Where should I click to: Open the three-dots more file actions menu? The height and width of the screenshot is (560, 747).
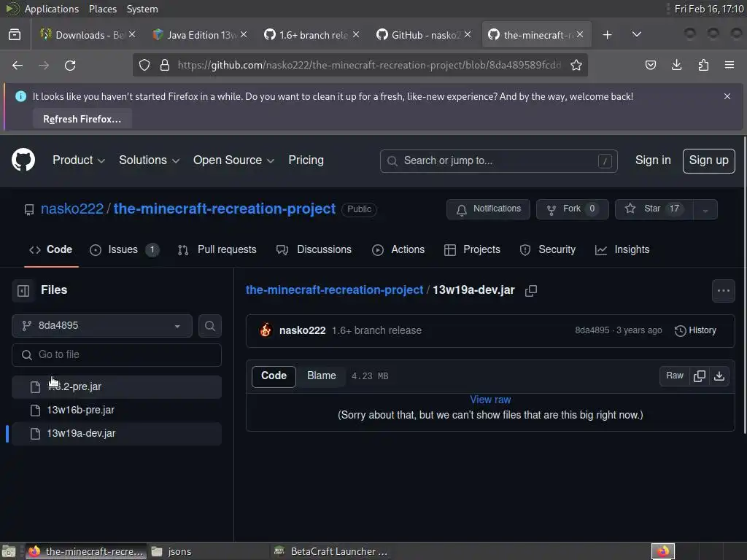click(x=723, y=290)
